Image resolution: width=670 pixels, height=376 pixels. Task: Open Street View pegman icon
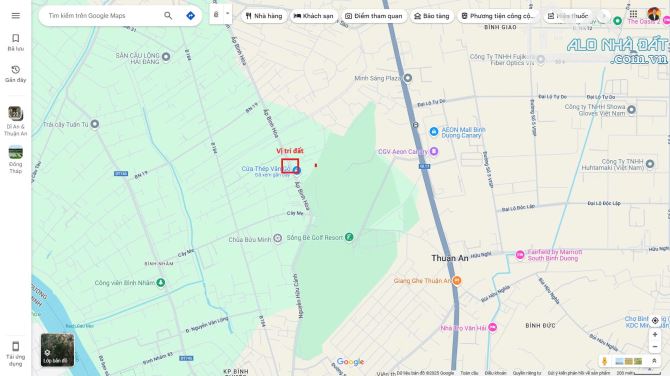pos(605,361)
